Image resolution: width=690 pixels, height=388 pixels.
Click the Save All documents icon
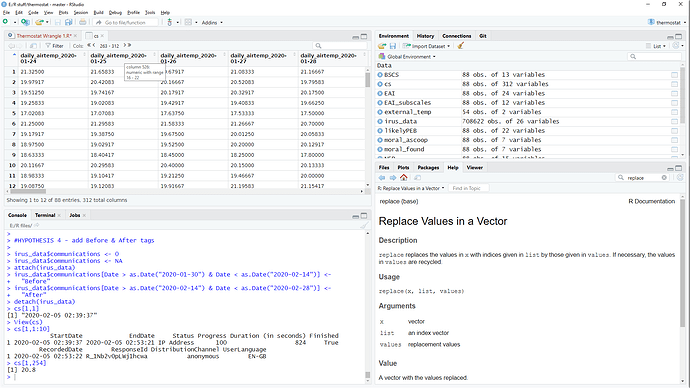[x=69, y=22]
